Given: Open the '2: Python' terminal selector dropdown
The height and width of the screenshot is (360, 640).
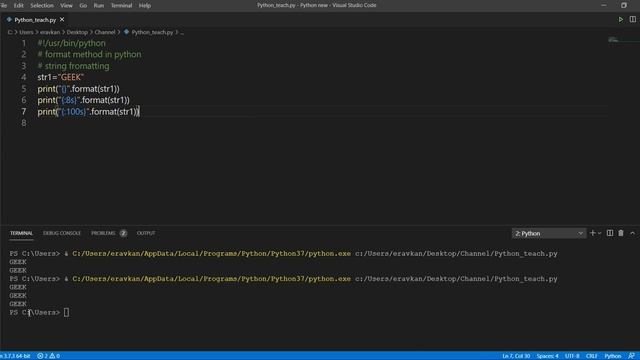Looking at the screenshot, I should [x=549, y=233].
